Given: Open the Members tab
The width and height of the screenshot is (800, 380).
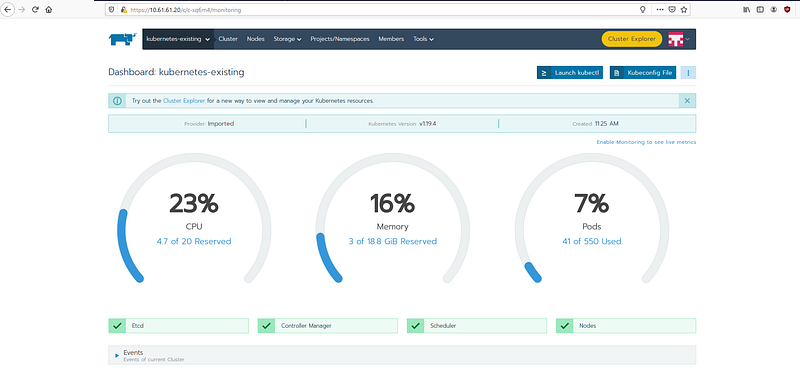Looking at the screenshot, I should 391,39.
